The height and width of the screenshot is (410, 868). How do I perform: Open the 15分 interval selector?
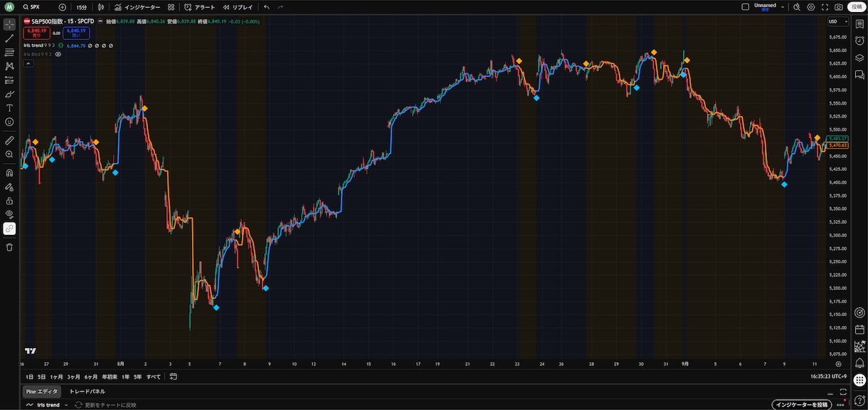tap(81, 7)
